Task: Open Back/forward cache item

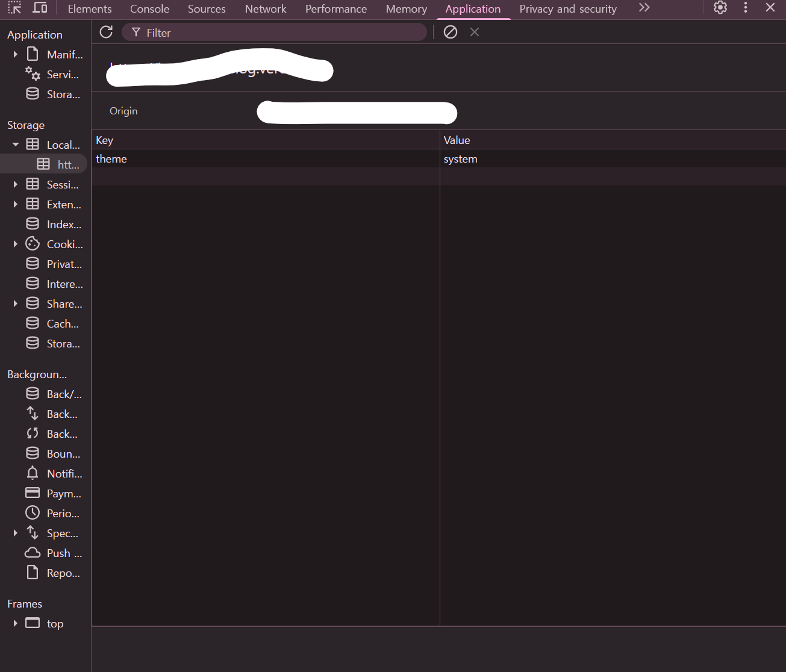Action: coord(54,394)
